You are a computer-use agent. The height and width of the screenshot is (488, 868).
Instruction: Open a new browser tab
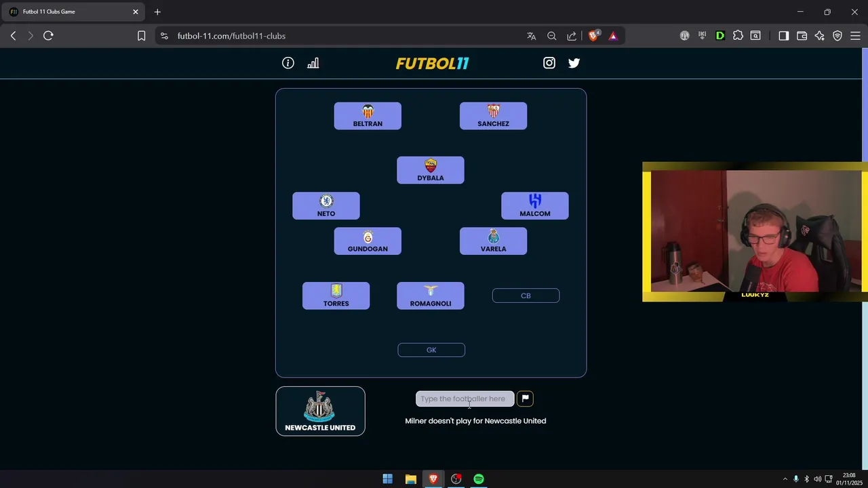click(157, 12)
